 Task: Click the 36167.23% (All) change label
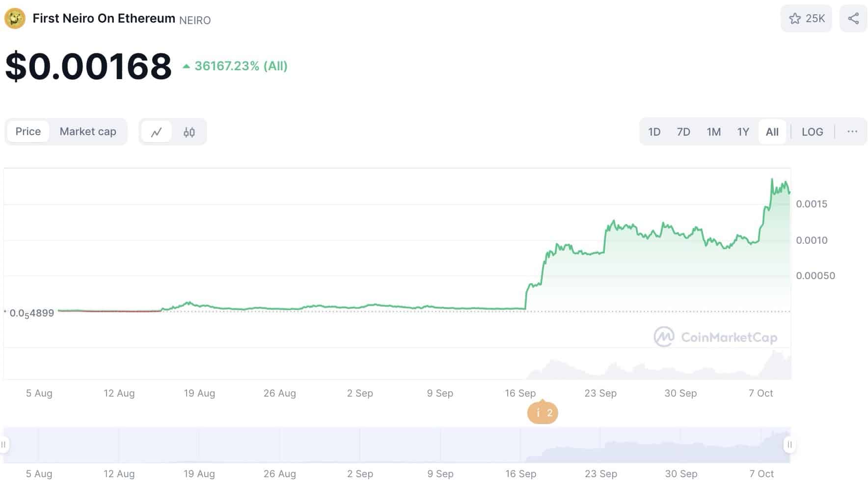pyautogui.click(x=241, y=66)
